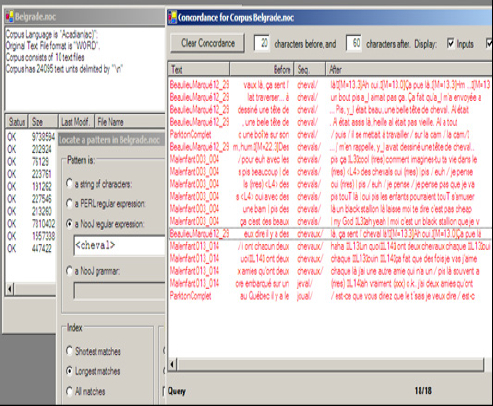
Task: Click the empty NooJ grammar path field
Action: 119,291
